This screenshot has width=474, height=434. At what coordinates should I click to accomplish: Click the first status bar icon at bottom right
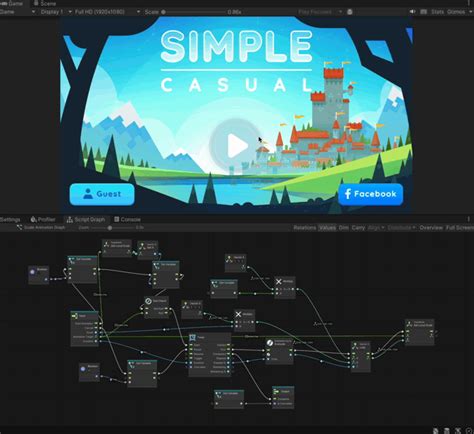(x=435, y=431)
